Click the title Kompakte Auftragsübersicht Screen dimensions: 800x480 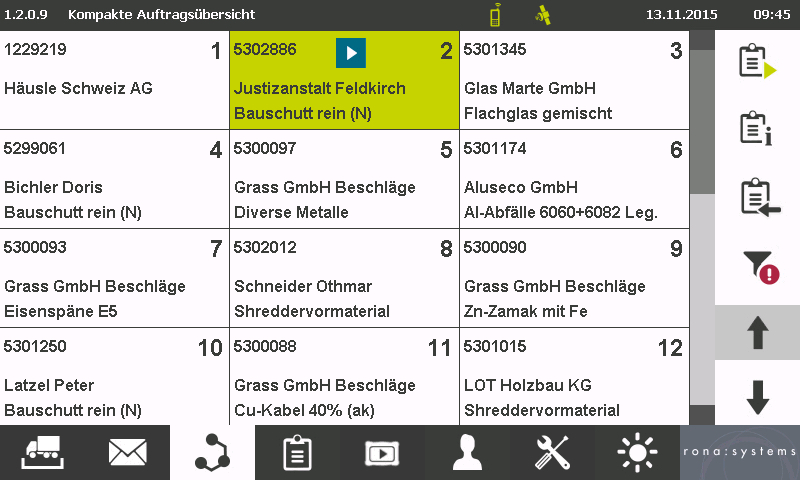[x=162, y=14]
